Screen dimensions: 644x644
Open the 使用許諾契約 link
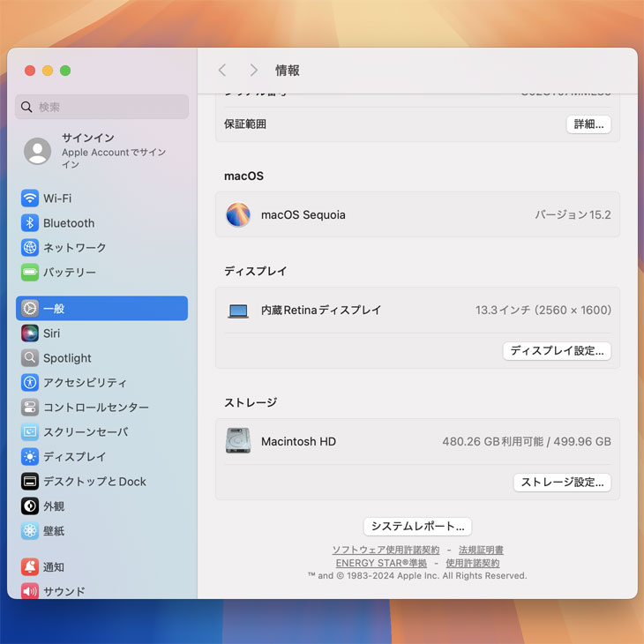[473, 563]
